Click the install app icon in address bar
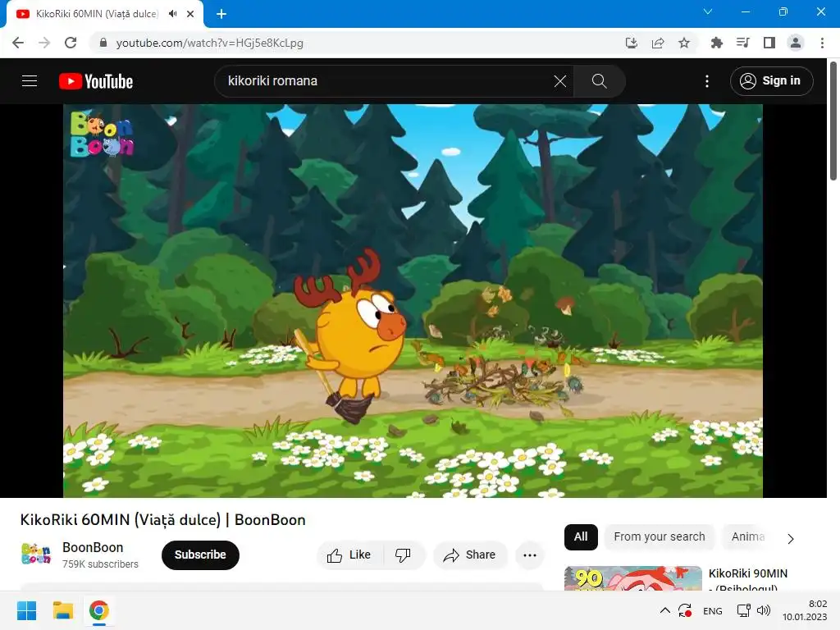The height and width of the screenshot is (630, 840). point(632,43)
